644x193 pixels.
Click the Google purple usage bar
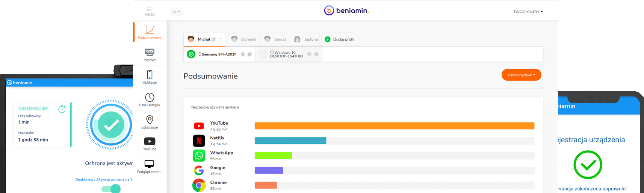coord(269,170)
